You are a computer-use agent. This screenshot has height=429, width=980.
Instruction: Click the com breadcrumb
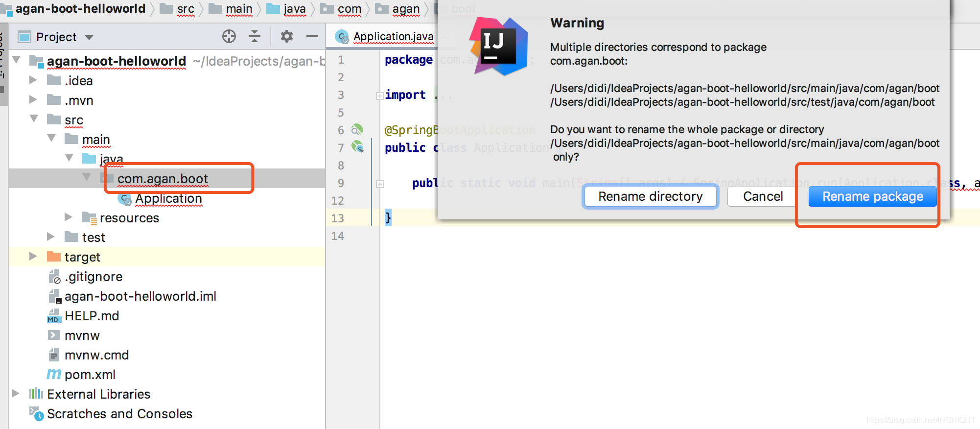click(350, 9)
